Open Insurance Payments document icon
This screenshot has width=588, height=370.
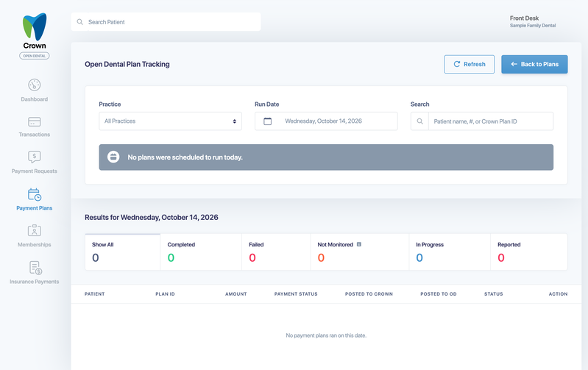(35, 268)
